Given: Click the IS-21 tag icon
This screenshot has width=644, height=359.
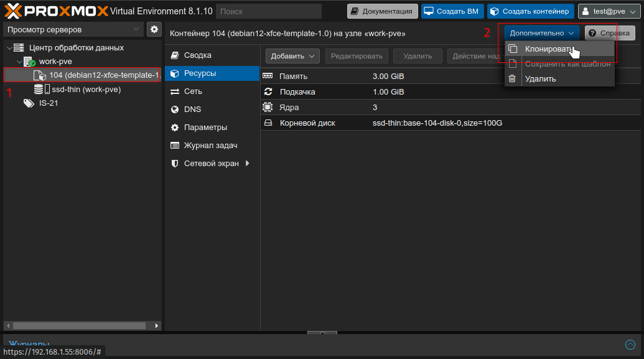Looking at the screenshot, I should [29, 103].
